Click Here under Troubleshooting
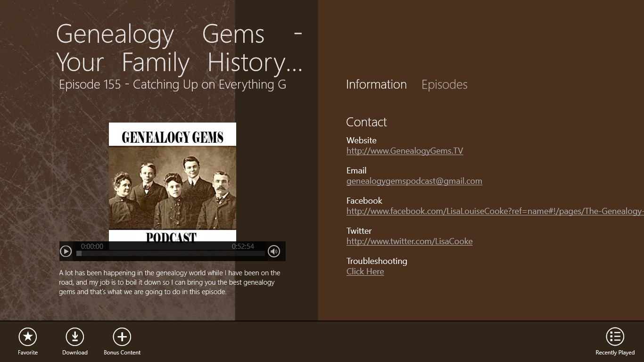 (365, 271)
